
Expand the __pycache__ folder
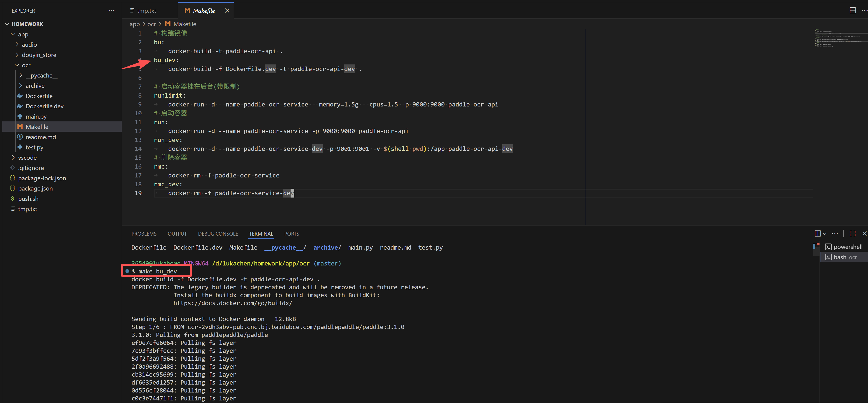[x=21, y=75]
